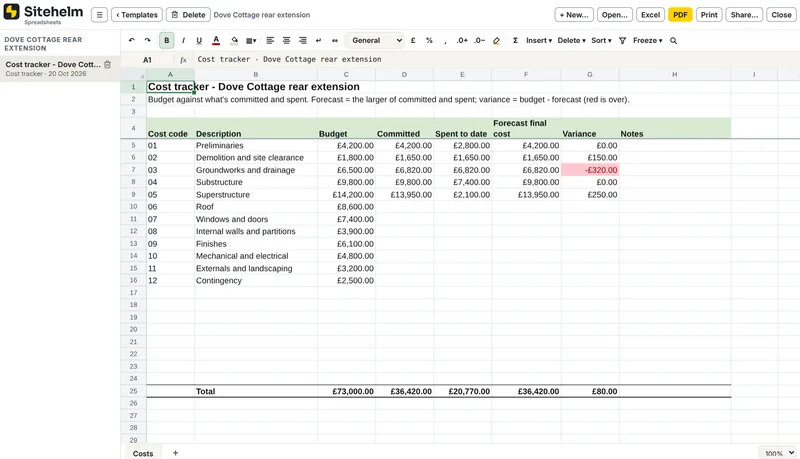Apply pound currency format
The height and width of the screenshot is (459, 800).
coord(413,40)
